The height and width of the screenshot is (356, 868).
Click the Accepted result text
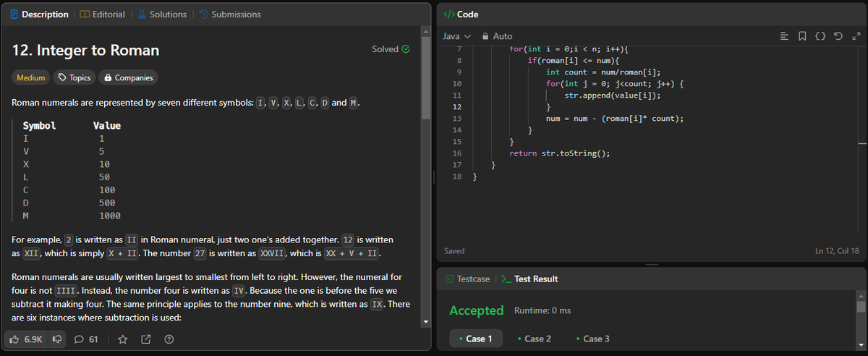point(476,310)
